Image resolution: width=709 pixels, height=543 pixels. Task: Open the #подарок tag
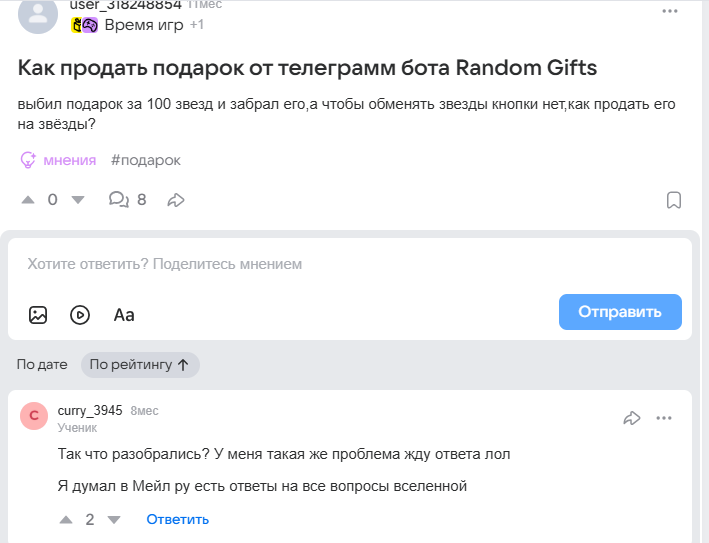pyautogui.click(x=146, y=160)
